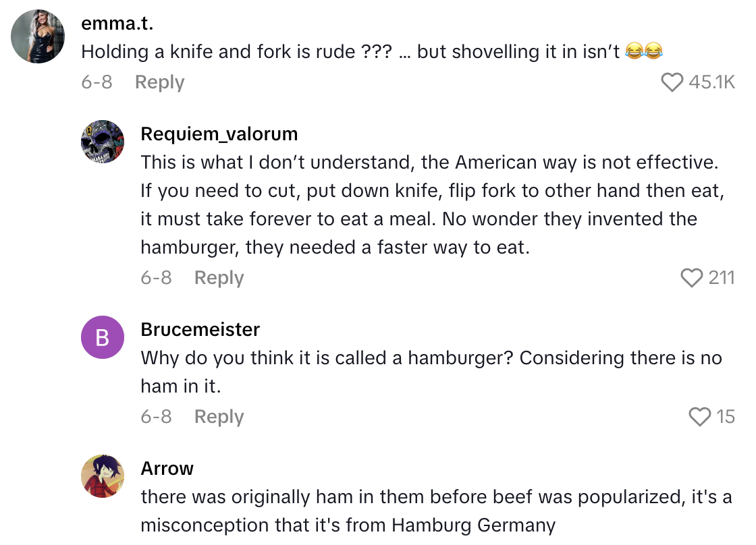
Task: Open Requiem_valorum's skull profile picture
Action: click(x=103, y=141)
